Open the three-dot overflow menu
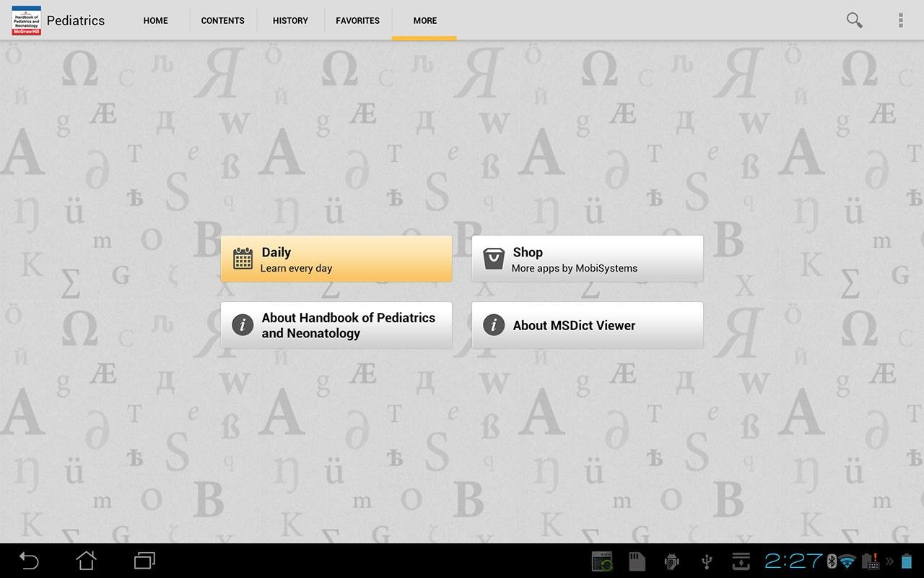 (x=900, y=20)
